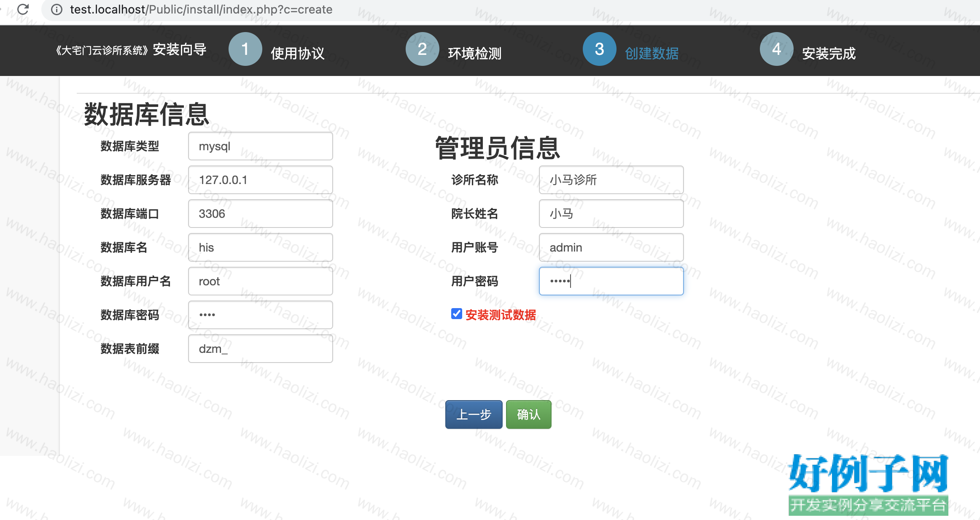Focus the 数据库服务器 field with 127.0.0.1
This screenshot has width=980, height=520.
[261, 180]
